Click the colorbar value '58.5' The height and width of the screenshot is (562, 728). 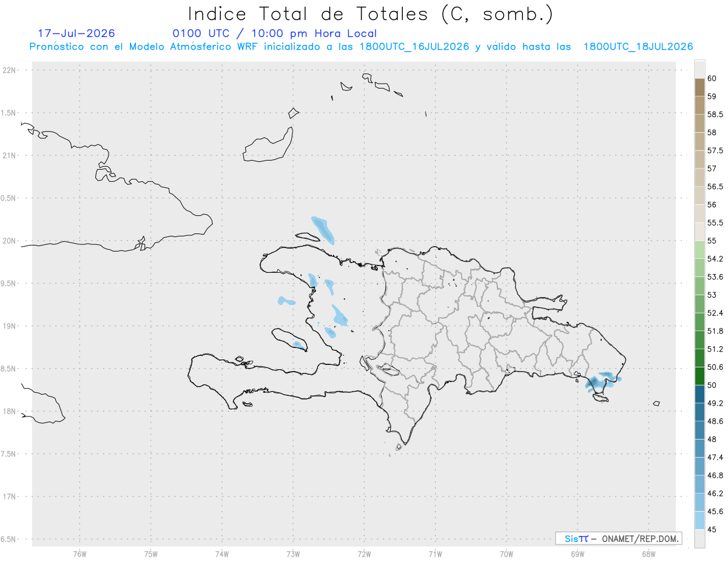[x=715, y=114]
